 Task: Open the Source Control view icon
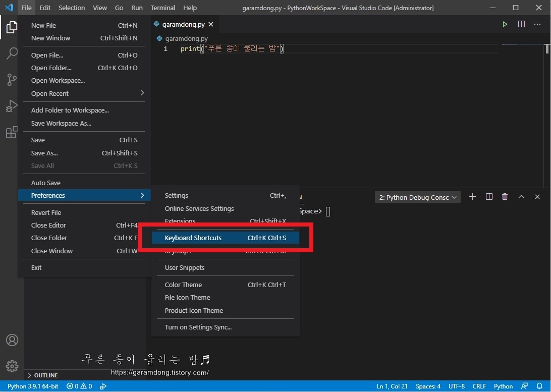[12, 80]
